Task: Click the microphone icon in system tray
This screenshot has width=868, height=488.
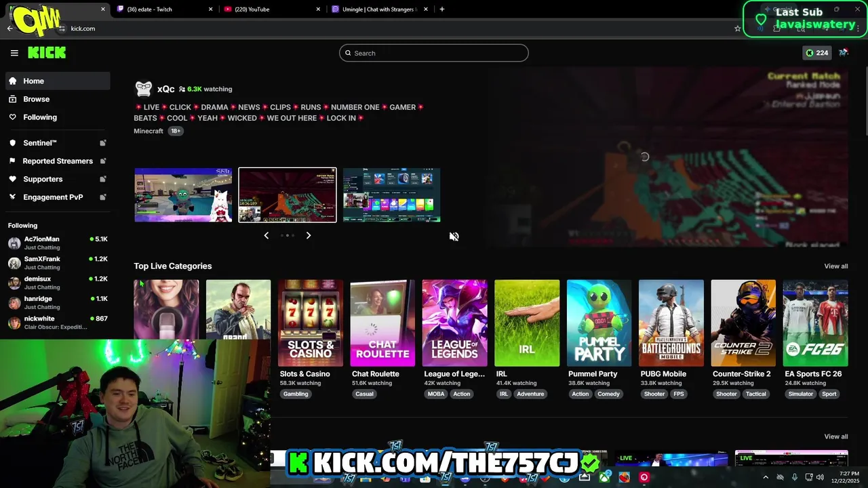Action: [794, 477]
